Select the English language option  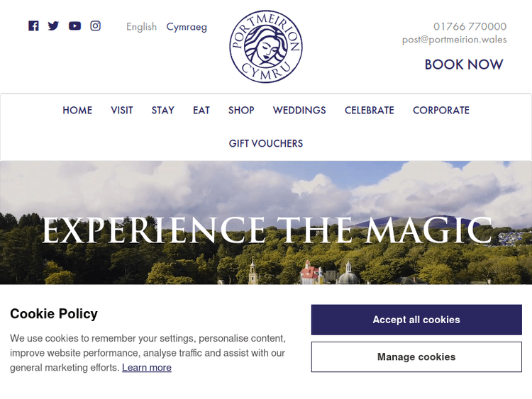coord(141,27)
